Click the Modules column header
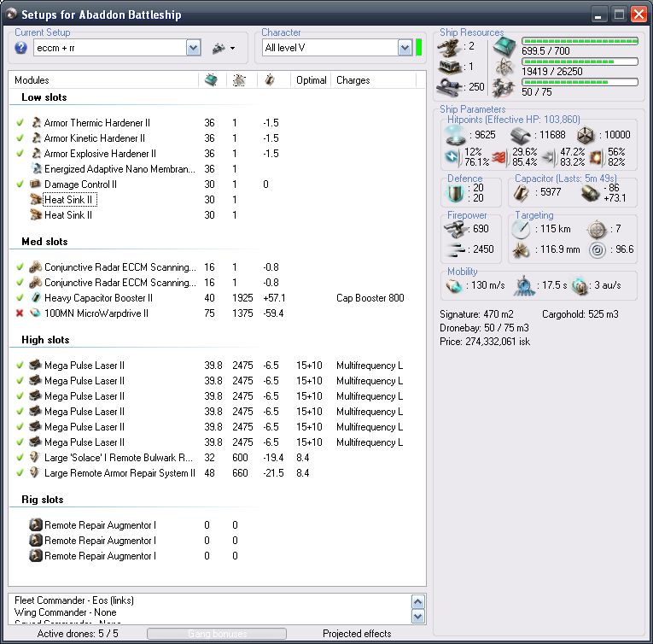The width and height of the screenshot is (653, 644). pos(104,80)
